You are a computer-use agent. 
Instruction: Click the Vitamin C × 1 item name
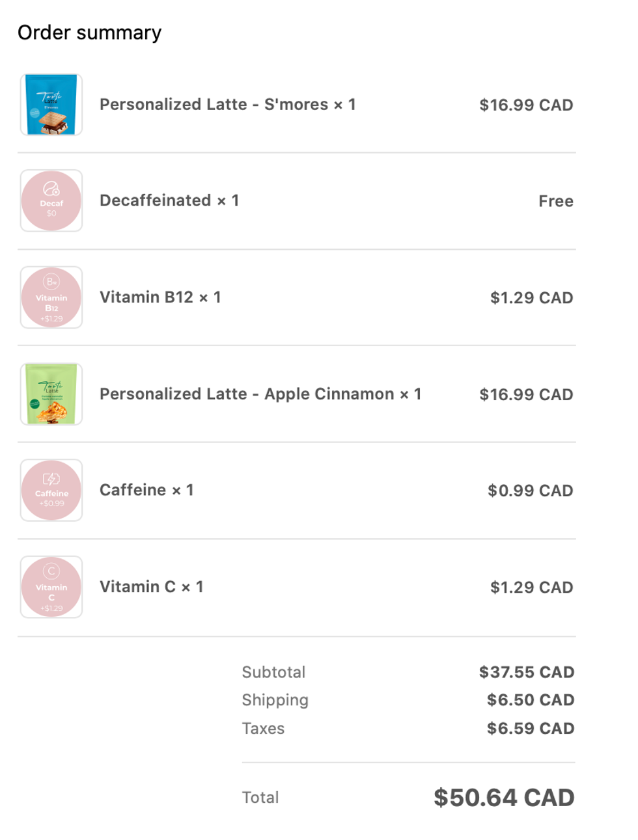(x=152, y=587)
